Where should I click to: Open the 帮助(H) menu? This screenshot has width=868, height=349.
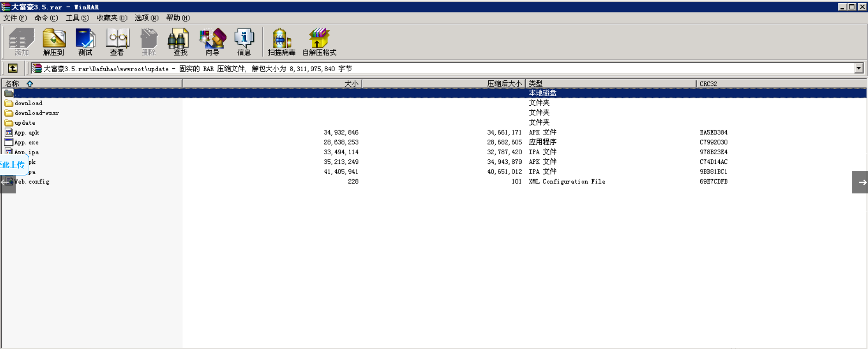coord(178,18)
